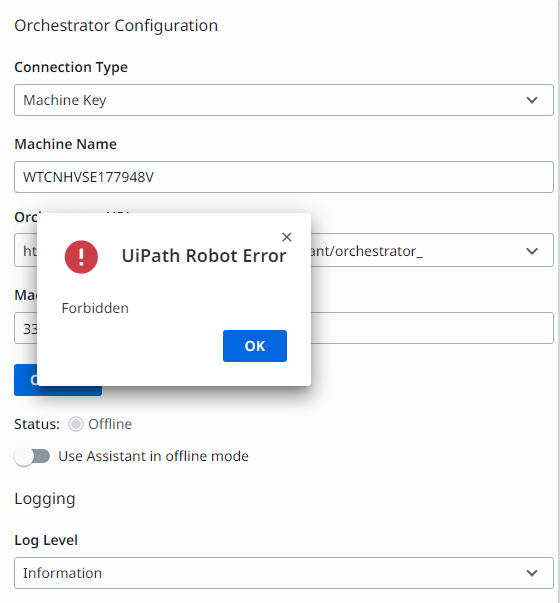Click the Status label text
560x603 pixels.
37,424
